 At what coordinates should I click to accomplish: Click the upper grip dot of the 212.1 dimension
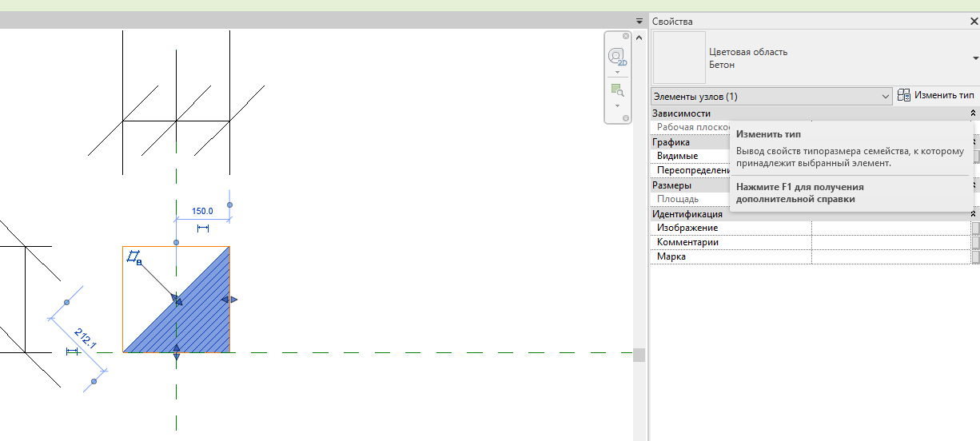[66, 302]
